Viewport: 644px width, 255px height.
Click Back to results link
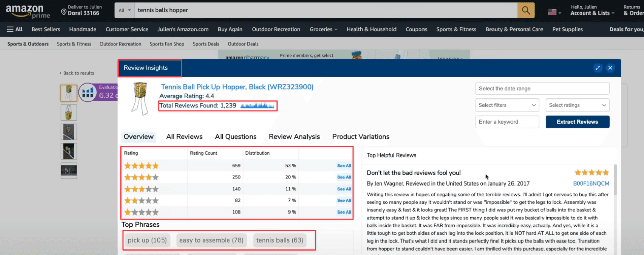[77, 73]
